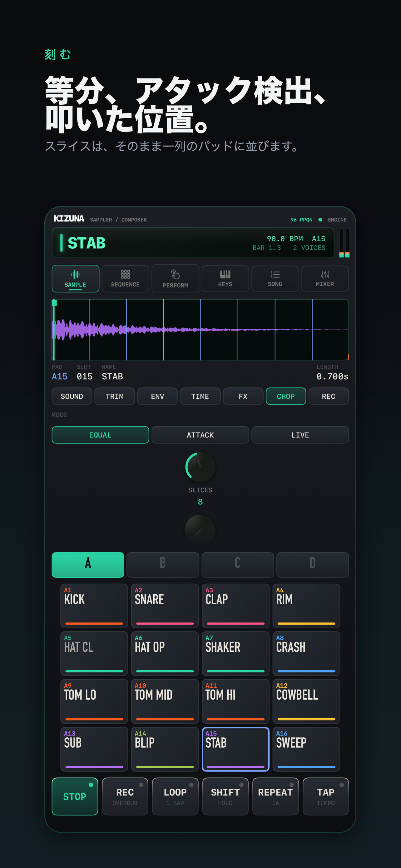Select the CHOP sub-tab

[x=285, y=396]
